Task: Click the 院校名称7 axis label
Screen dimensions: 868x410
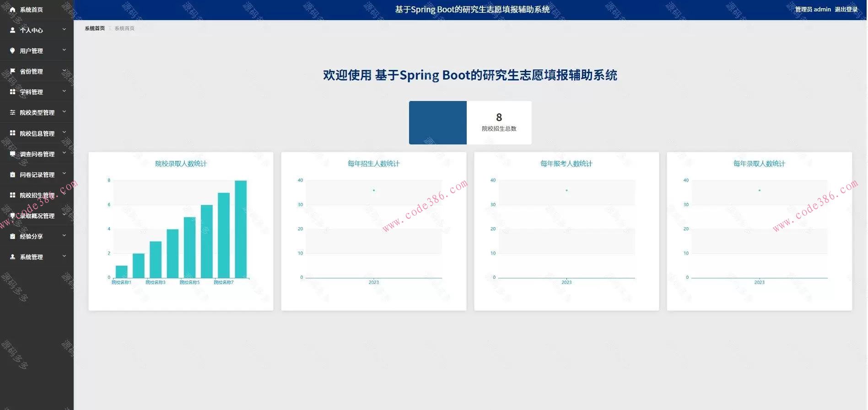Action: (224, 282)
